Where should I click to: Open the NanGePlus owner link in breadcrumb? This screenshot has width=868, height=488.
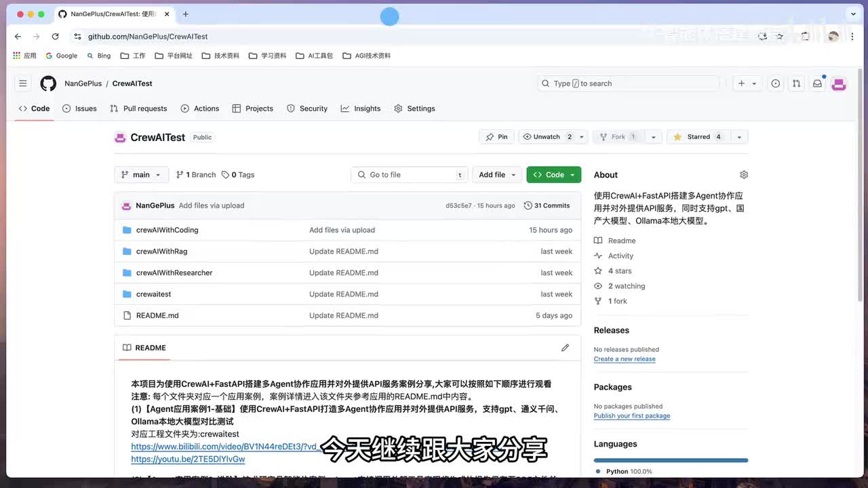(x=83, y=83)
